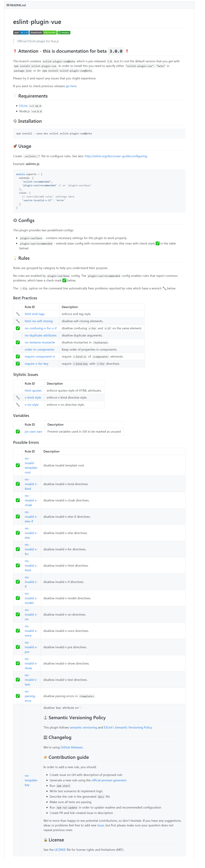Image resolution: width=205 pixels, height=868 pixels.
Task: Click the Installation heading disk icon
Action: [x=15, y=121]
